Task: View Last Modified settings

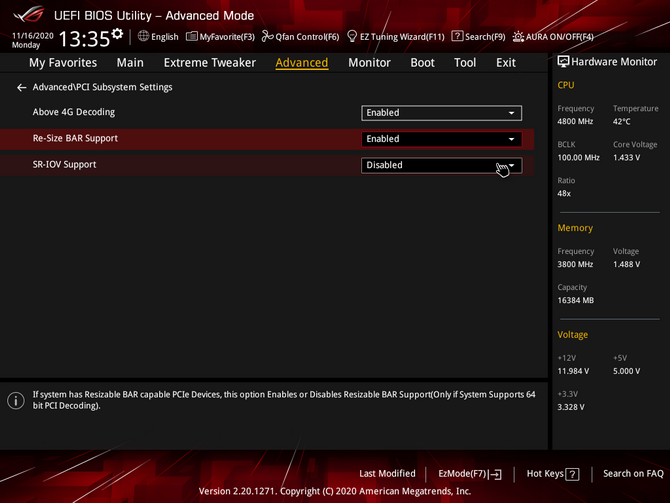Action: tap(387, 474)
